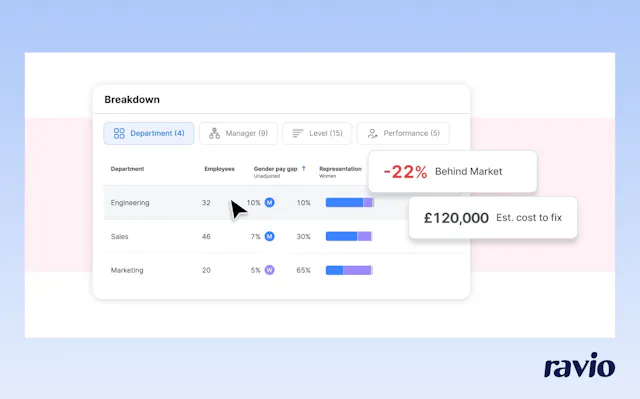Select the Department (4) tab
Image resolution: width=640 pixels, height=399 pixels.
pos(149,133)
